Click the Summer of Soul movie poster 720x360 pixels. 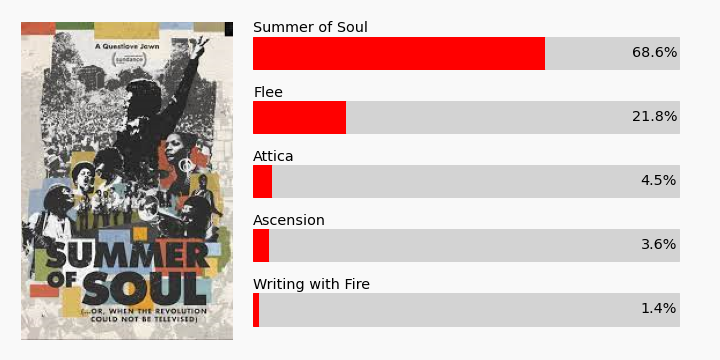pos(127,181)
